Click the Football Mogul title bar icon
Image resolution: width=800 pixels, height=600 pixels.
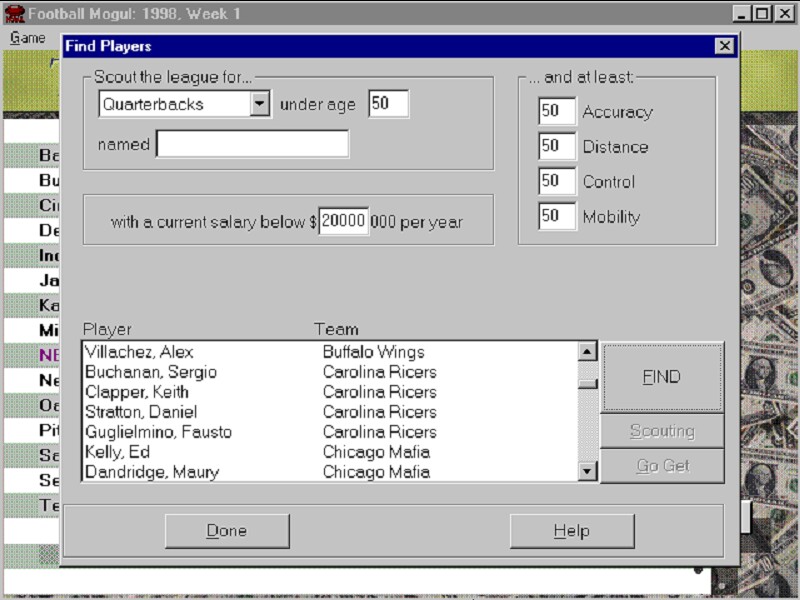[14, 14]
